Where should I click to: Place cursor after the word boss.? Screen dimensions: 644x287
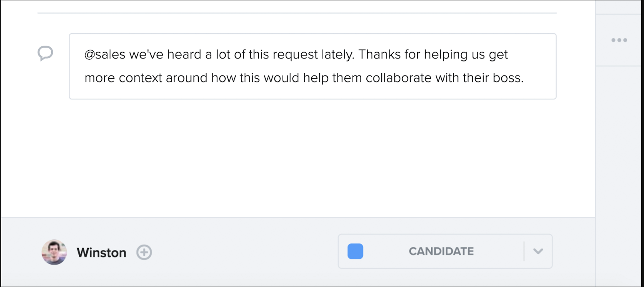point(524,78)
